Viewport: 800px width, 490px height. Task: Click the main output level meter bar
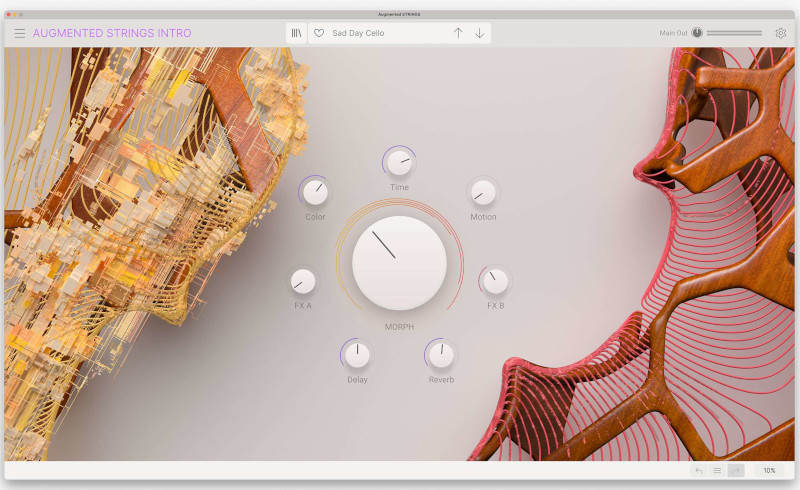[734, 33]
